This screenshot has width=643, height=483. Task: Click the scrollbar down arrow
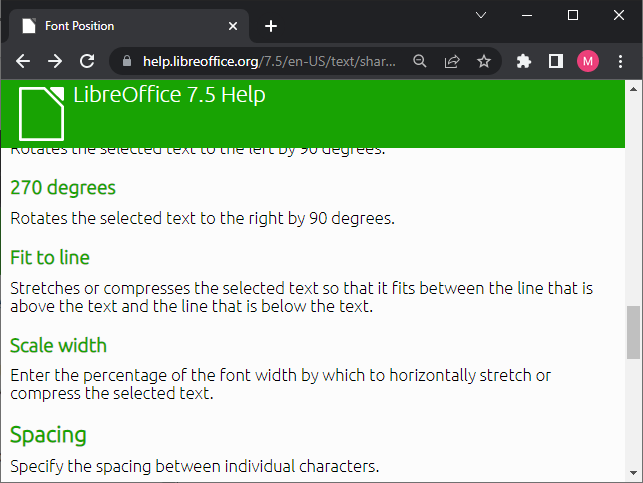(634, 473)
